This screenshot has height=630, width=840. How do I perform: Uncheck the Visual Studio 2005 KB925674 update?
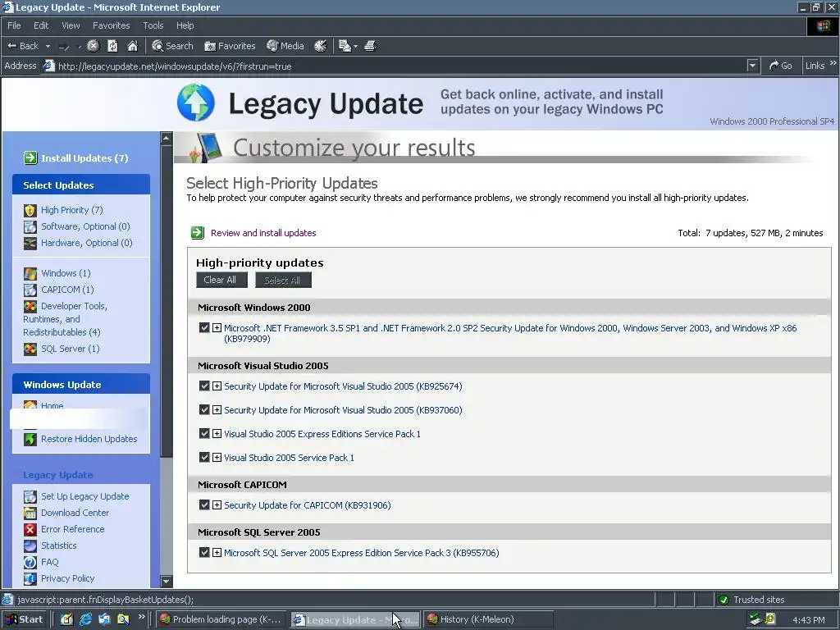204,386
